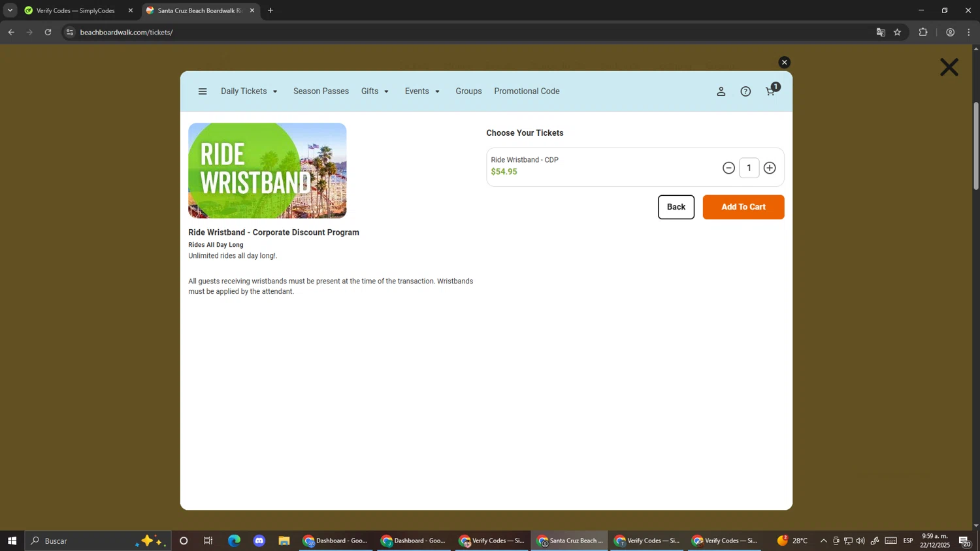Bookmark this page with the star icon

pyautogui.click(x=898, y=32)
